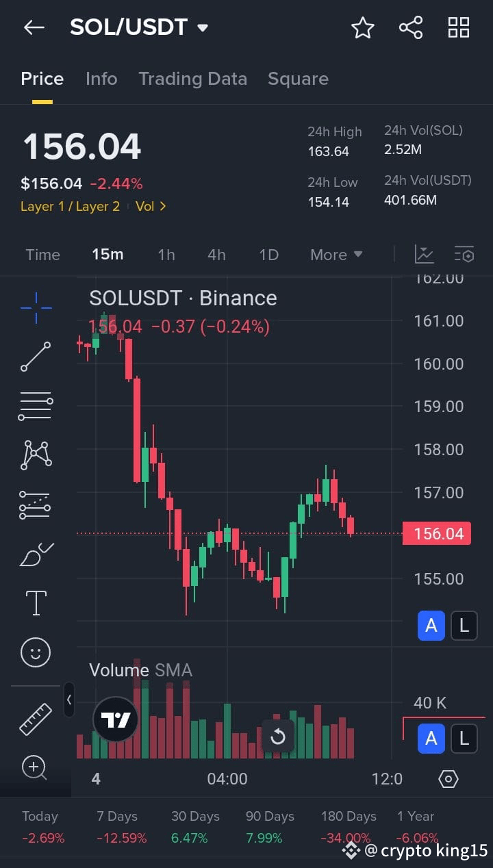Collapse the drawing toolbar with the chevron
This screenshot has height=868, width=493.
click(69, 700)
